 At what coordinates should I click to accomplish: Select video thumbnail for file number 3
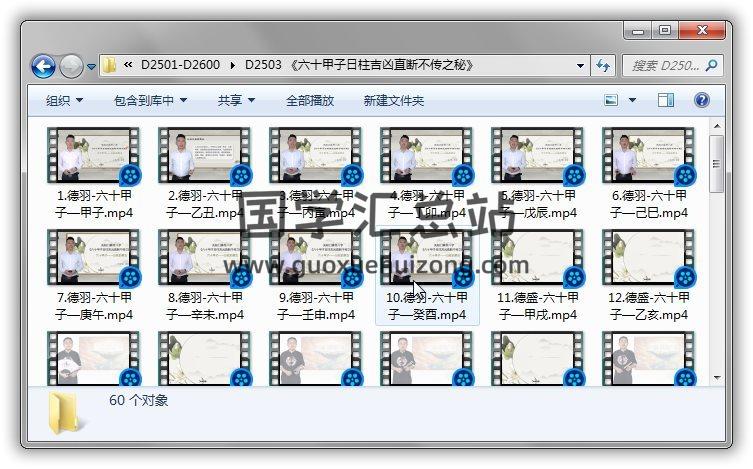(x=316, y=156)
